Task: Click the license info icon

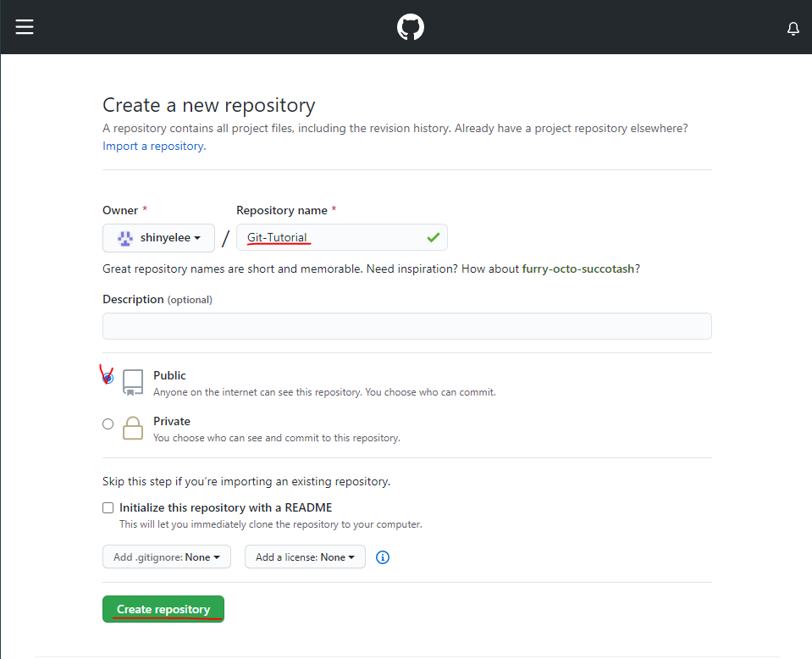Action: click(383, 557)
